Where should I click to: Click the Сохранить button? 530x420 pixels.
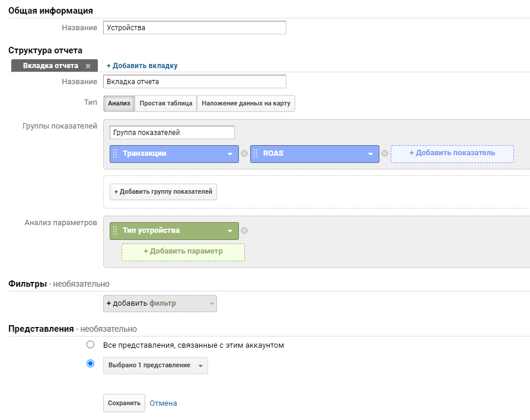click(x=124, y=403)
